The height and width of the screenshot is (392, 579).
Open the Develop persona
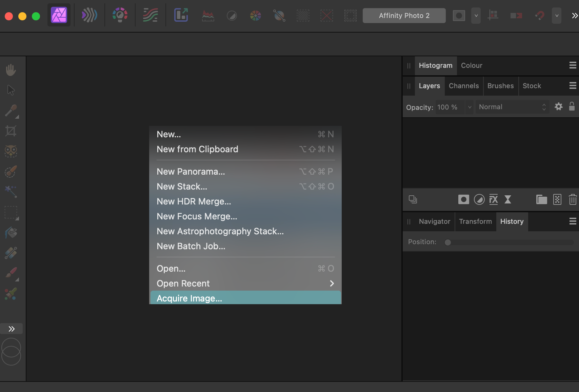pyautogui.click(x=120, y=15)
